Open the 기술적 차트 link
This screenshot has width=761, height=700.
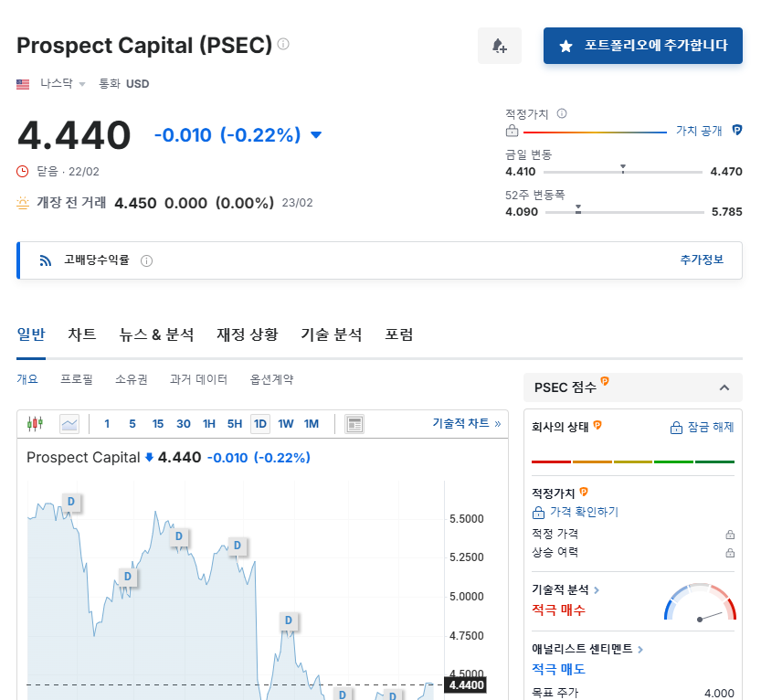(x=467, y=423)
